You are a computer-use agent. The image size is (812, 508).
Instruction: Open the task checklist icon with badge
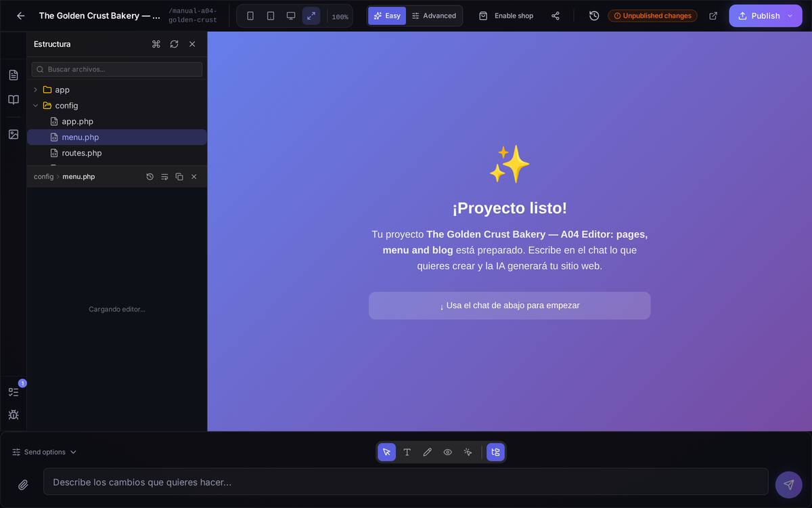click(x=14, y=391)
